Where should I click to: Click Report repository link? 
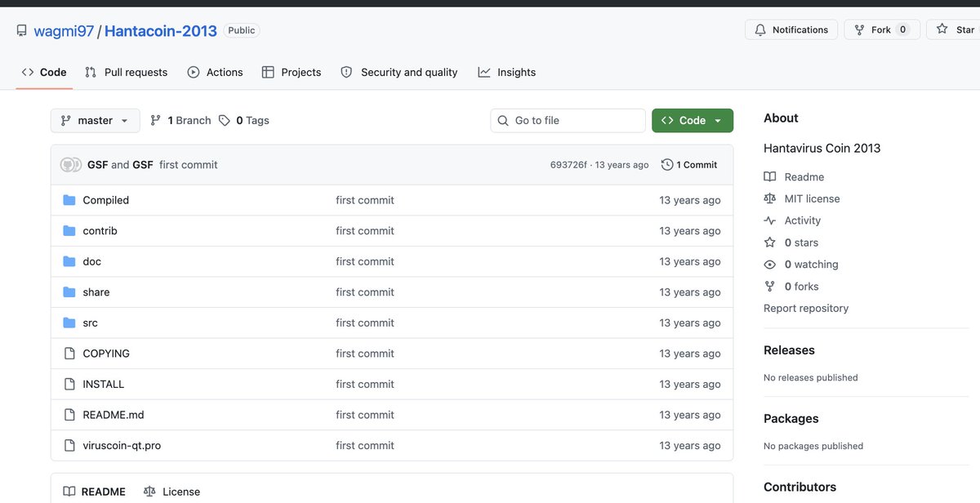pos(806,308)
